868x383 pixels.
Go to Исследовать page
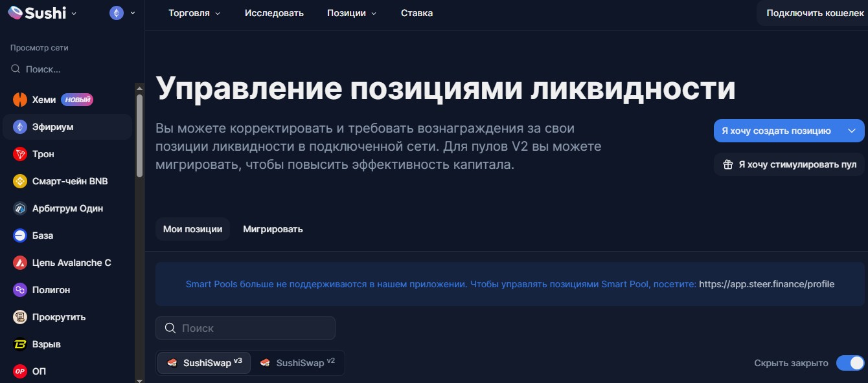tap(274, 13)
